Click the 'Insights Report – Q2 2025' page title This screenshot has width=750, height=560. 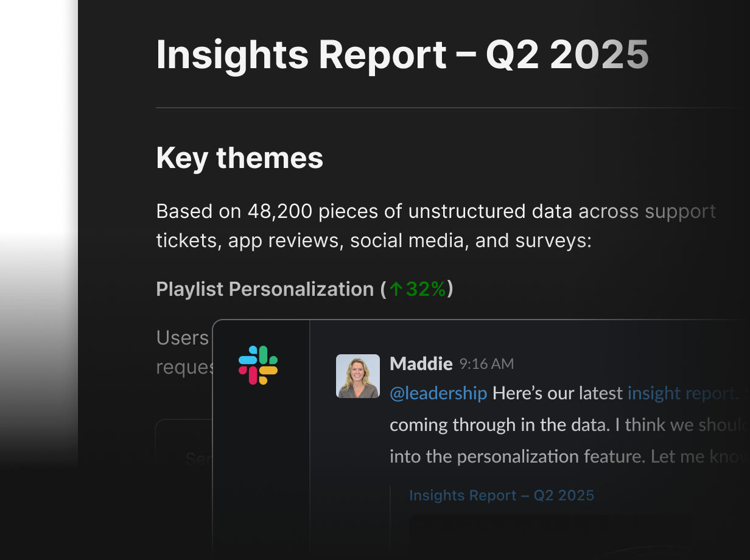402,55
